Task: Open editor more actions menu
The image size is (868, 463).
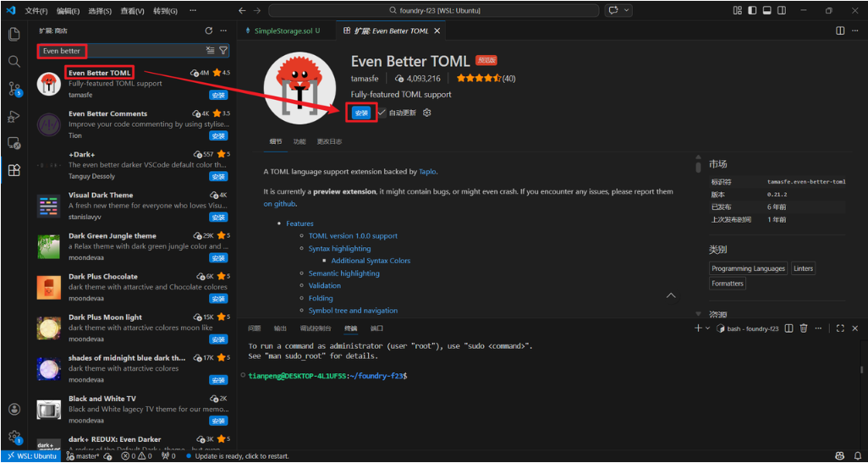Action: pyautogui.click(x=855, y=31)
